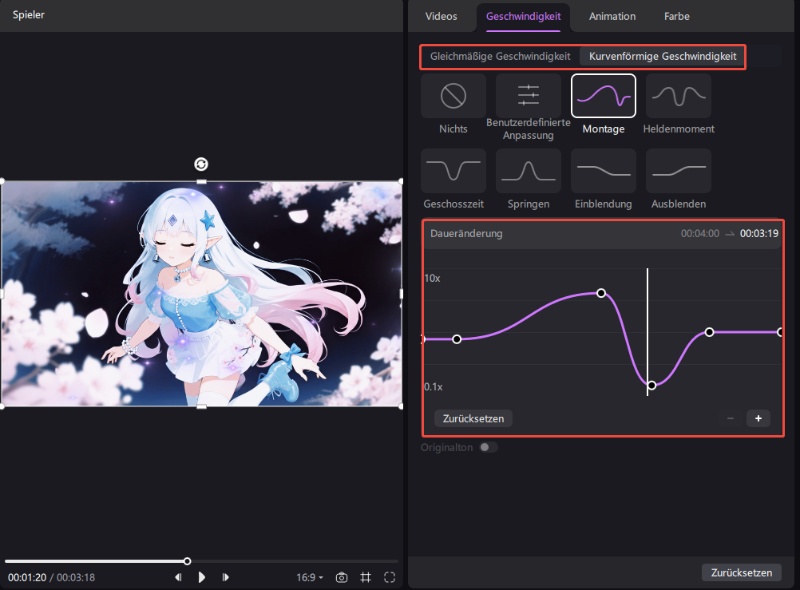Add a keyframe point with plus button

757,418
